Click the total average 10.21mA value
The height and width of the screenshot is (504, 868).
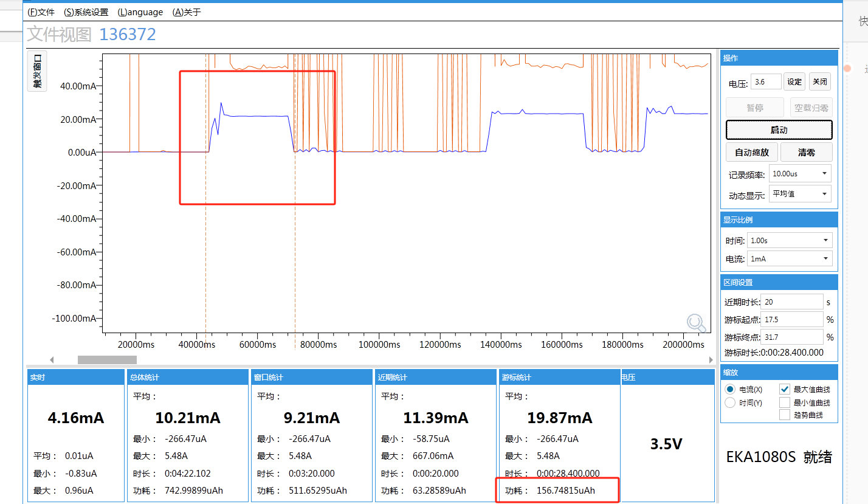pos(187,418)
